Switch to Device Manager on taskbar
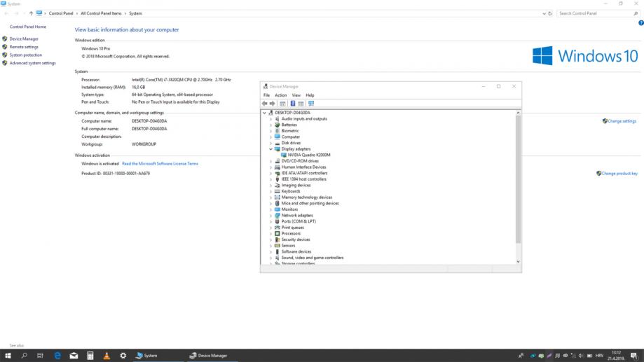Screen dimensions: 644x362 211,356
